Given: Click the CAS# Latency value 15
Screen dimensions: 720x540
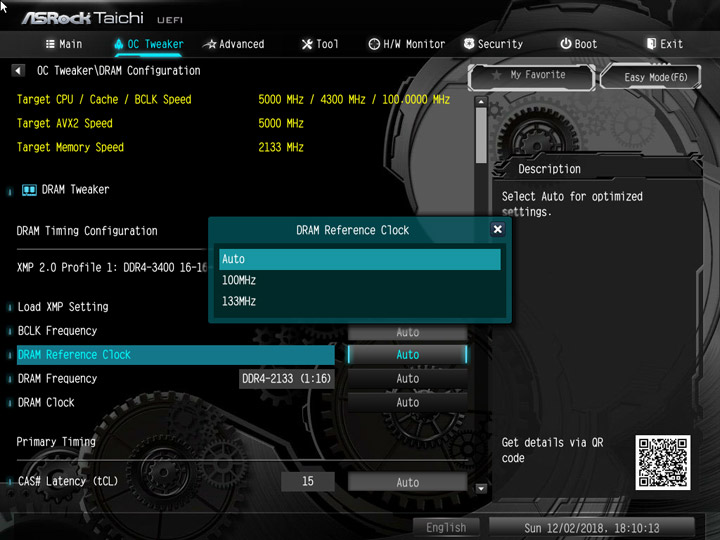Looking at the screenshot, I should pos(308,481).
